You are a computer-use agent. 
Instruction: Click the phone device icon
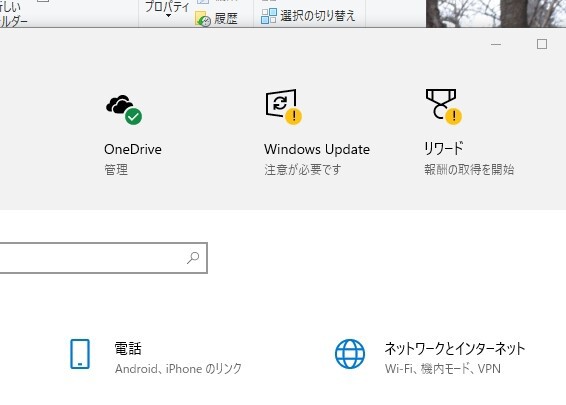click(x=80, y=354)
